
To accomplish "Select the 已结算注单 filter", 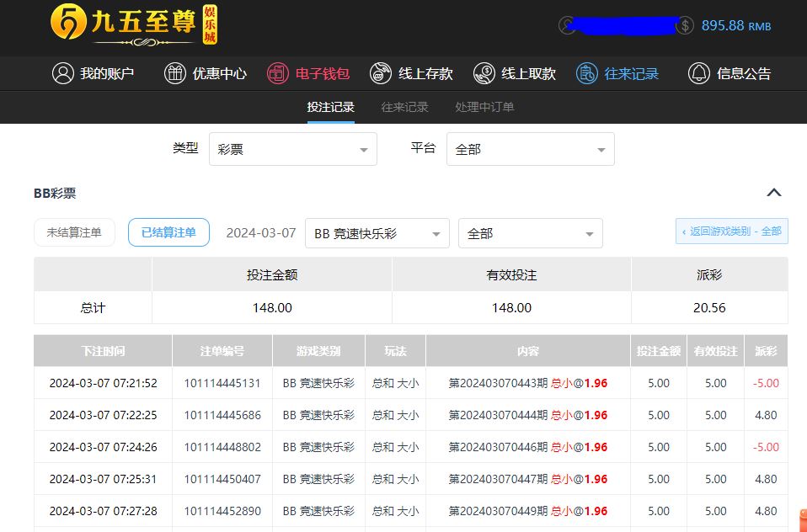I will 168,232.
